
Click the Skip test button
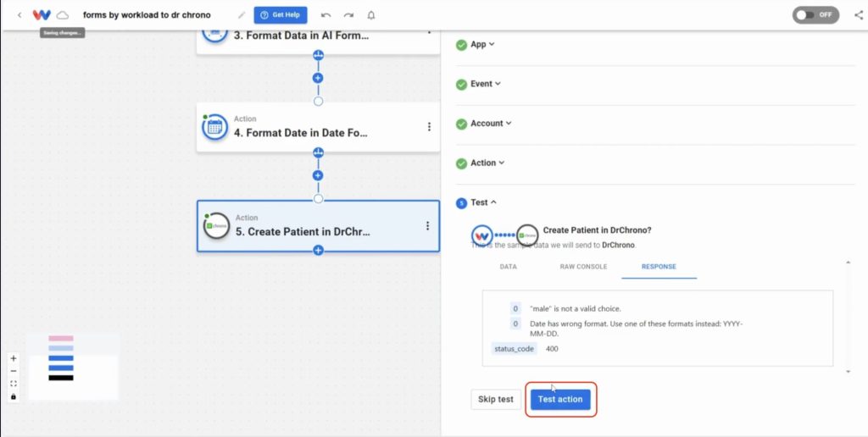pos(496,400)
